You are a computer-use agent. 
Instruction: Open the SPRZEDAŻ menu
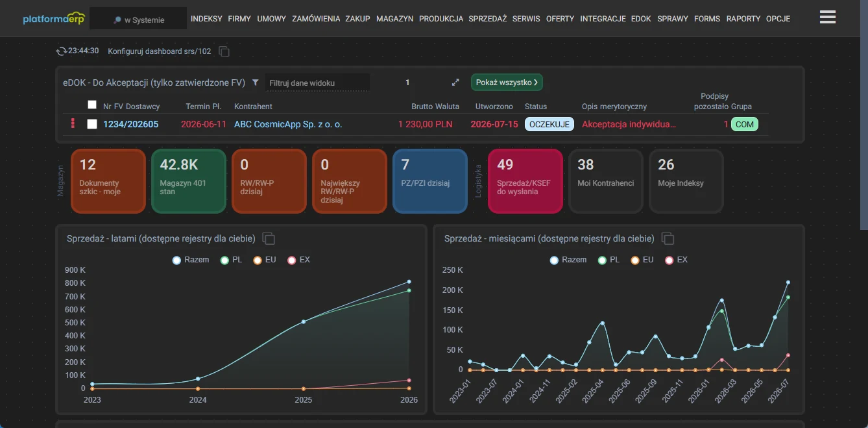point(487,19)
